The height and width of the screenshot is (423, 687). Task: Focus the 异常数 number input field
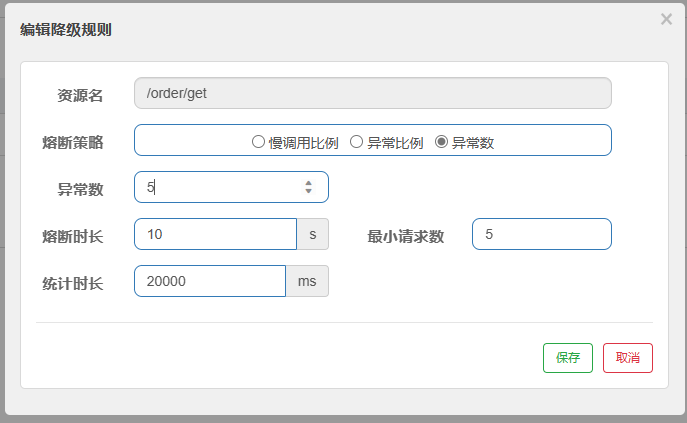pyautogui.click(x=231, y=187)
